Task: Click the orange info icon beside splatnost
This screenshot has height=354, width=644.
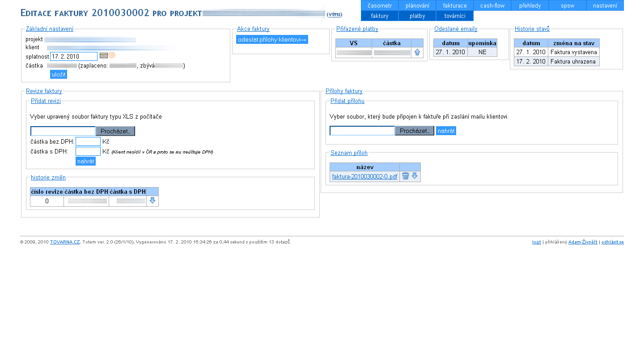Action: [x=112, y=55]
